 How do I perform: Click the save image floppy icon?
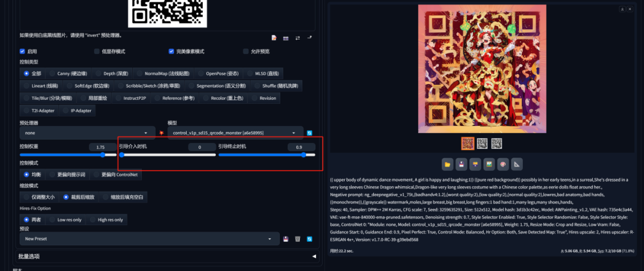[461, 165]
